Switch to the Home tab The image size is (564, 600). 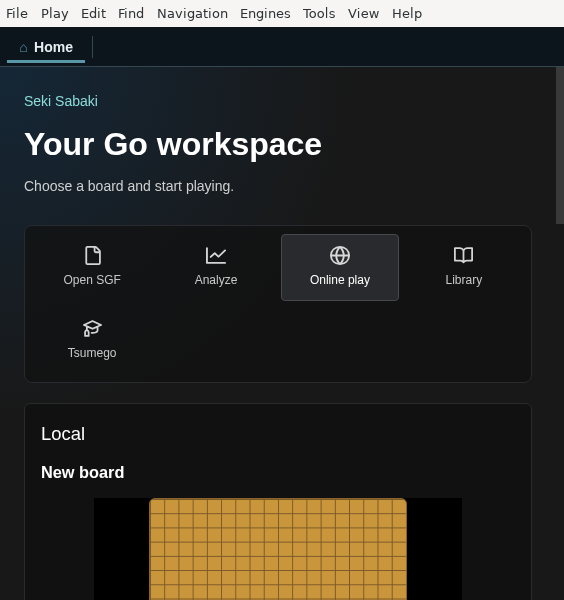coord(46,47)
